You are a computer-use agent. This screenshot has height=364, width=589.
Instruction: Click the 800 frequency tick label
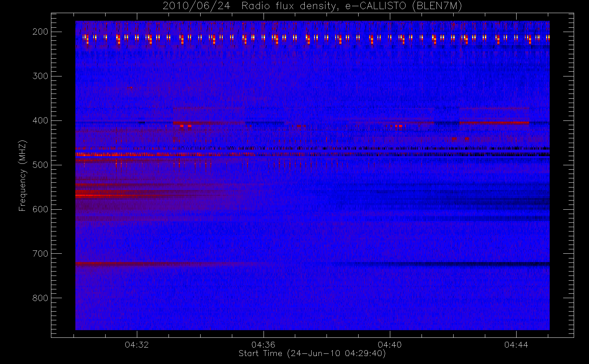point(40,298)
